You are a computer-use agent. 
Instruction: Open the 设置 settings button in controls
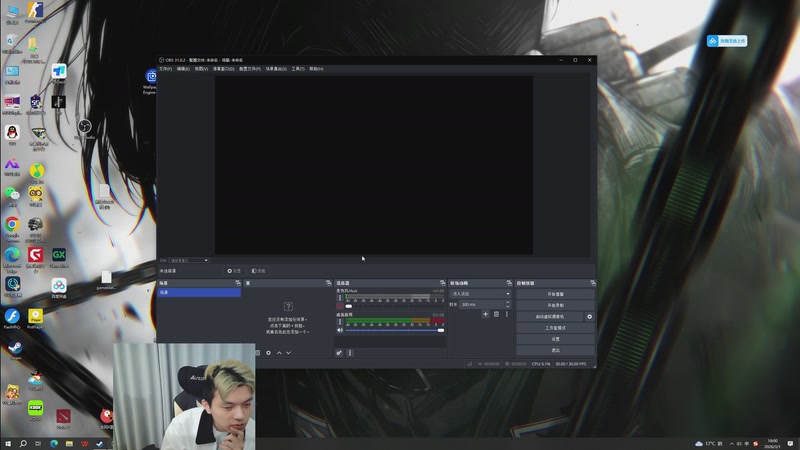(x=555, y=339)
